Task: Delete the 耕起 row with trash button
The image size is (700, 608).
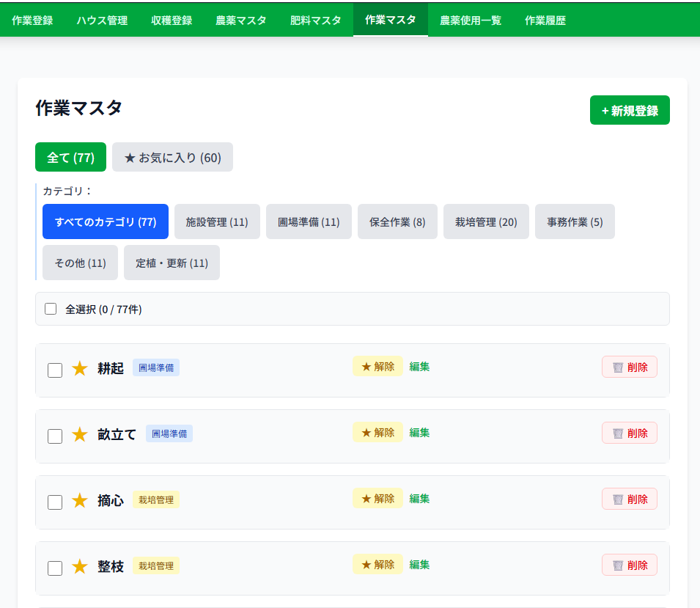Action: (629, 367)
